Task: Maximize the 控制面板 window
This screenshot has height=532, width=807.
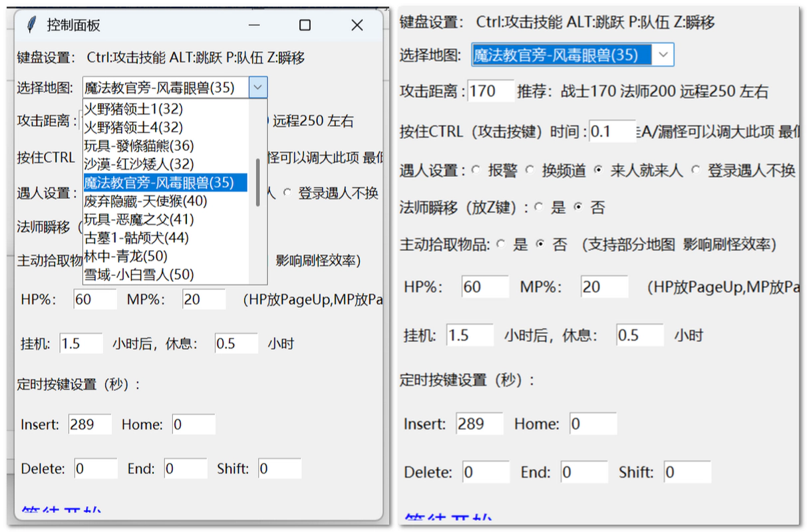Action: (305, 25)
